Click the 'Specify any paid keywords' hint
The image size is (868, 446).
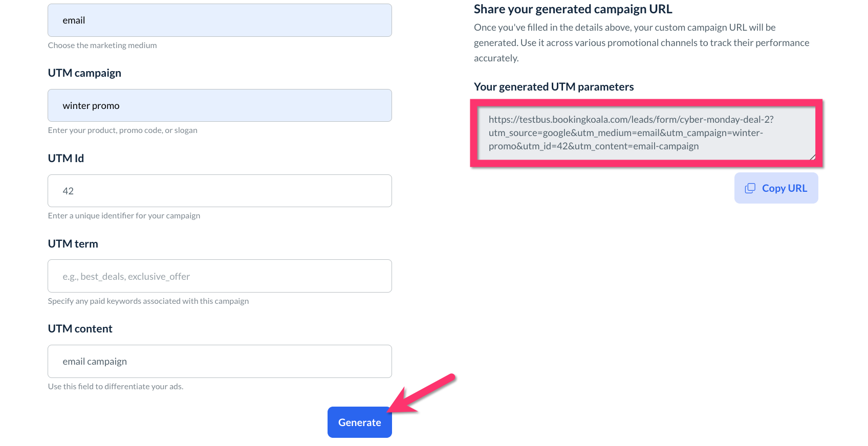coord(148,301)
